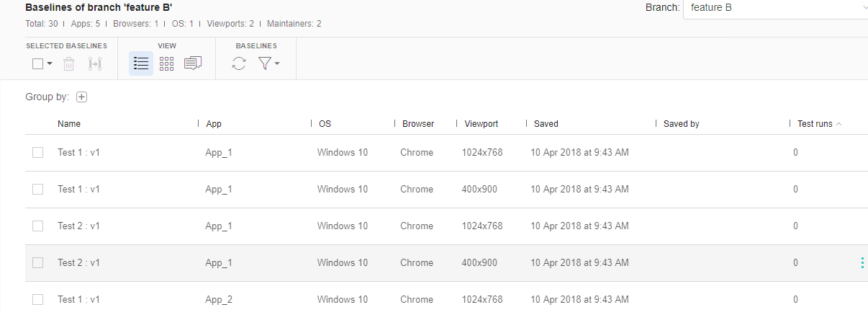Open the comments view icon
Viewport: 868px width, 315px height.
[192, 64]
